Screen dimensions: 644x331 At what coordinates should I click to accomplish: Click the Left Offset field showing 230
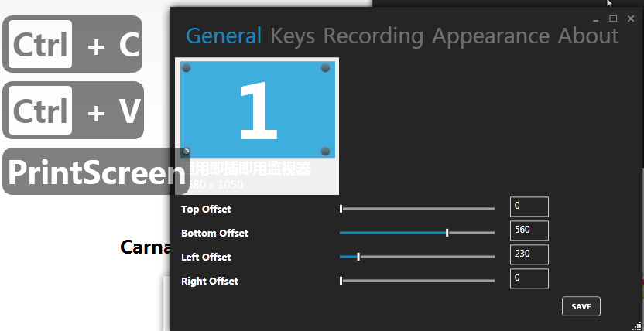[x=529, y=254]
